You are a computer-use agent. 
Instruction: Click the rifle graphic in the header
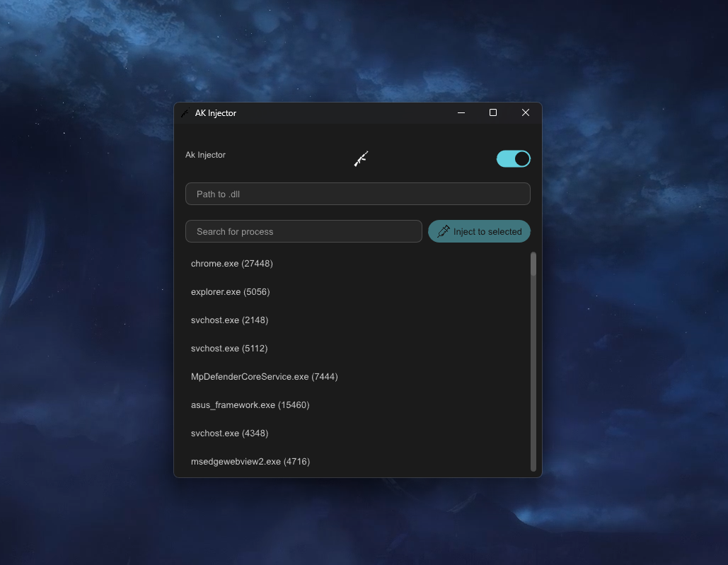[361, 158]
